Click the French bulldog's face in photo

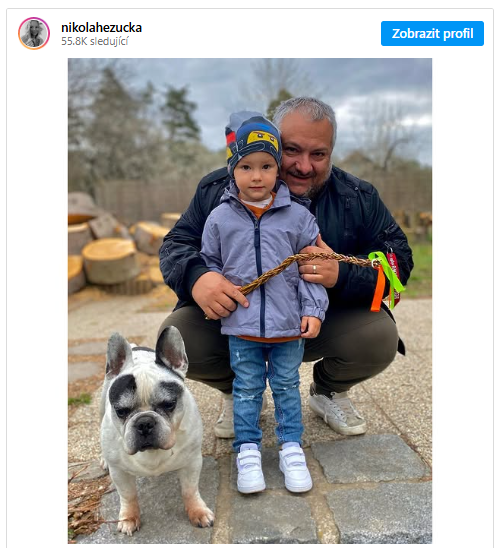point(147,414)
